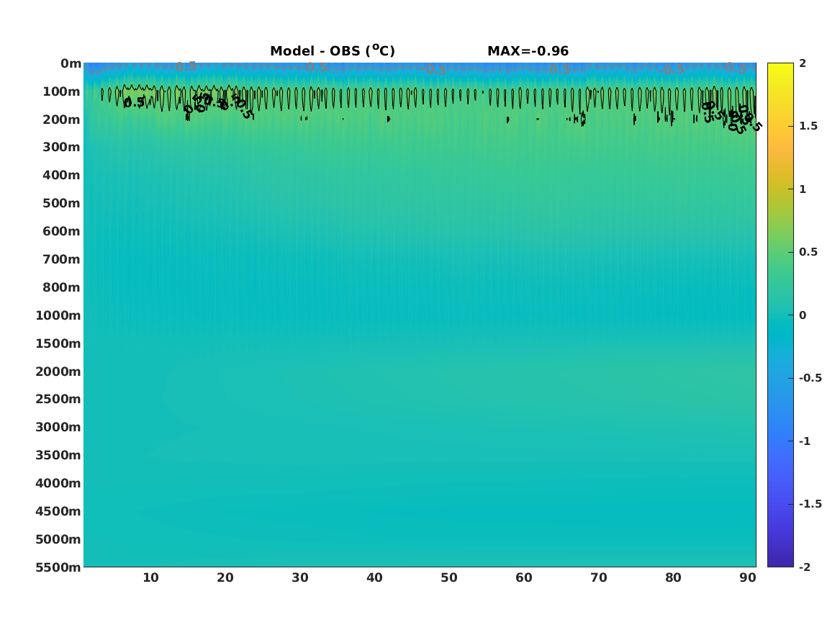Click the colorbar tick label '0.5'
840x630 pixels.
808,252
